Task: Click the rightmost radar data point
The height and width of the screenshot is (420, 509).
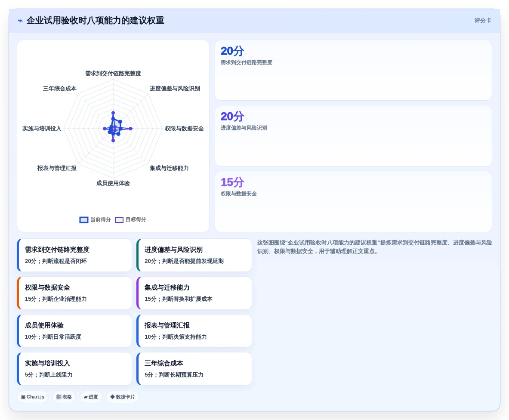Action: (x=130, y=129)
